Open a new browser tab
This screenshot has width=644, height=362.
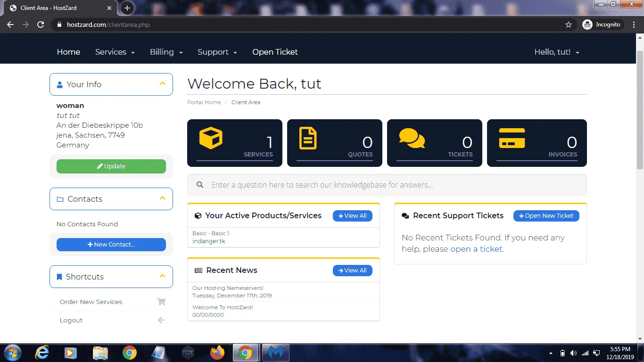point(127,8)
